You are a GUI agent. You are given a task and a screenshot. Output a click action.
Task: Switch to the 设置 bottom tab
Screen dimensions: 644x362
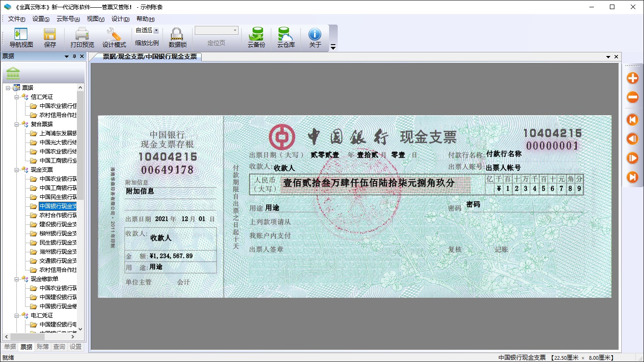[76, 347]
